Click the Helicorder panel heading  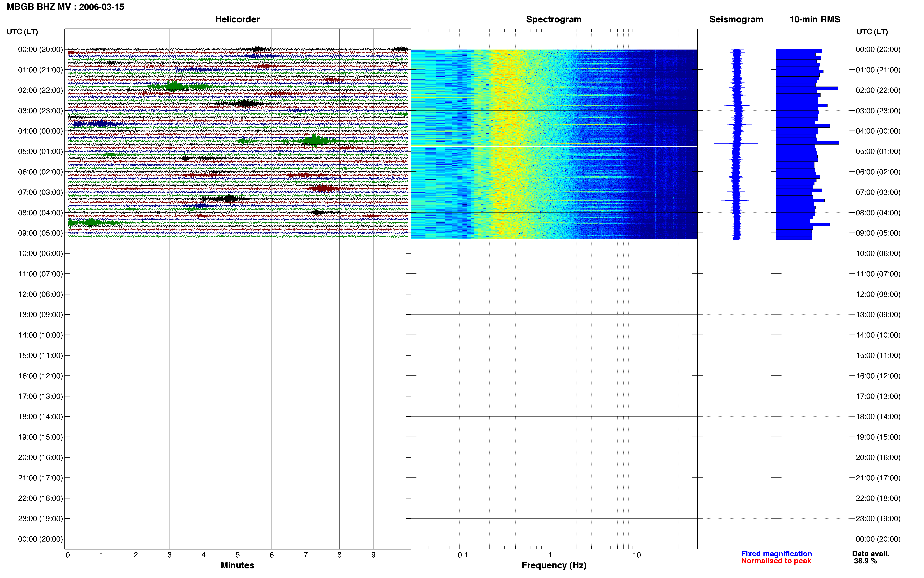pos(237,19)
